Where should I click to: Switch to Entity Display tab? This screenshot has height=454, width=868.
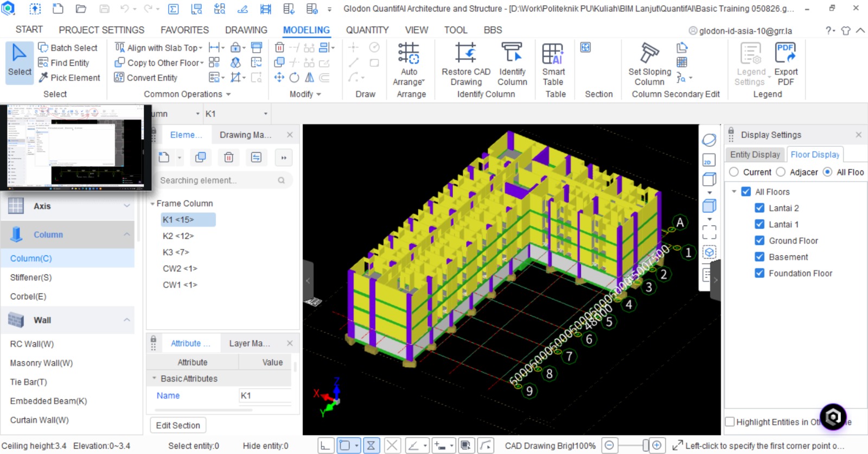pos(755,155)
